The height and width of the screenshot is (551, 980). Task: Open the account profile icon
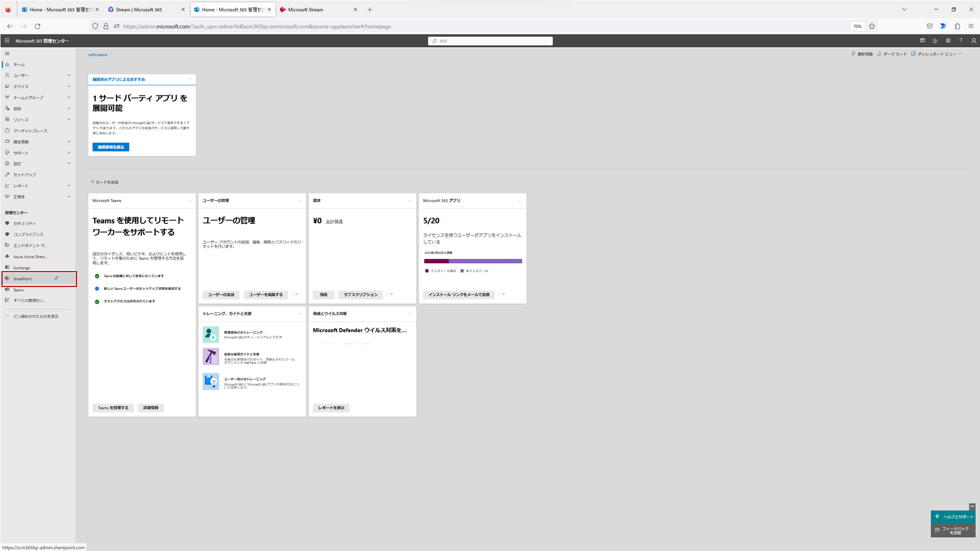coord(973,41)
